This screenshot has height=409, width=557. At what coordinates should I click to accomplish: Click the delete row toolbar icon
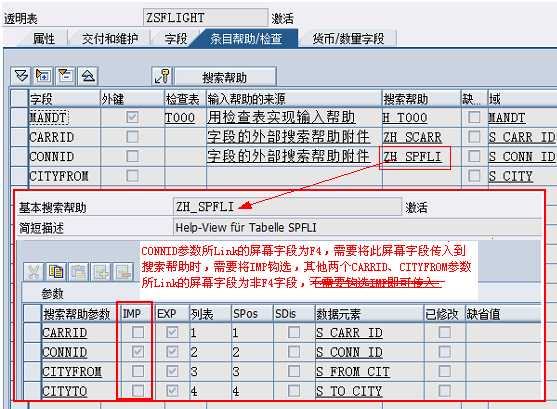(65, 76)
